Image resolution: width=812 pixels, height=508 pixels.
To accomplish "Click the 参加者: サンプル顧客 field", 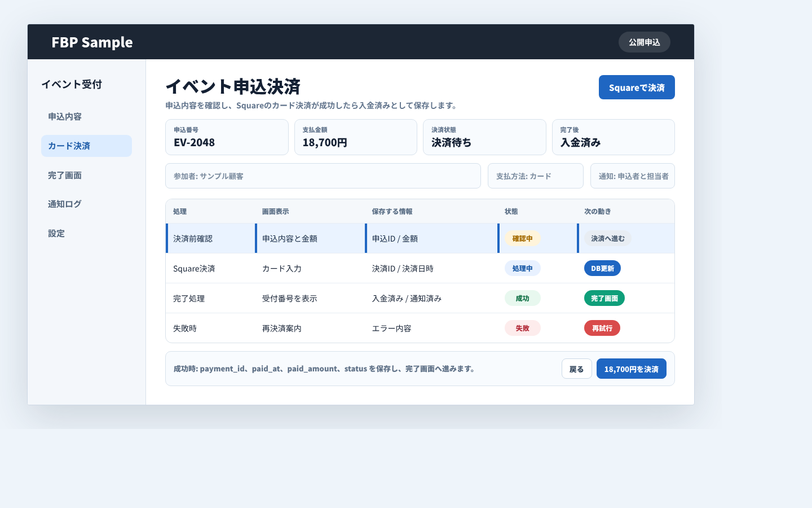I will [323, 176].
